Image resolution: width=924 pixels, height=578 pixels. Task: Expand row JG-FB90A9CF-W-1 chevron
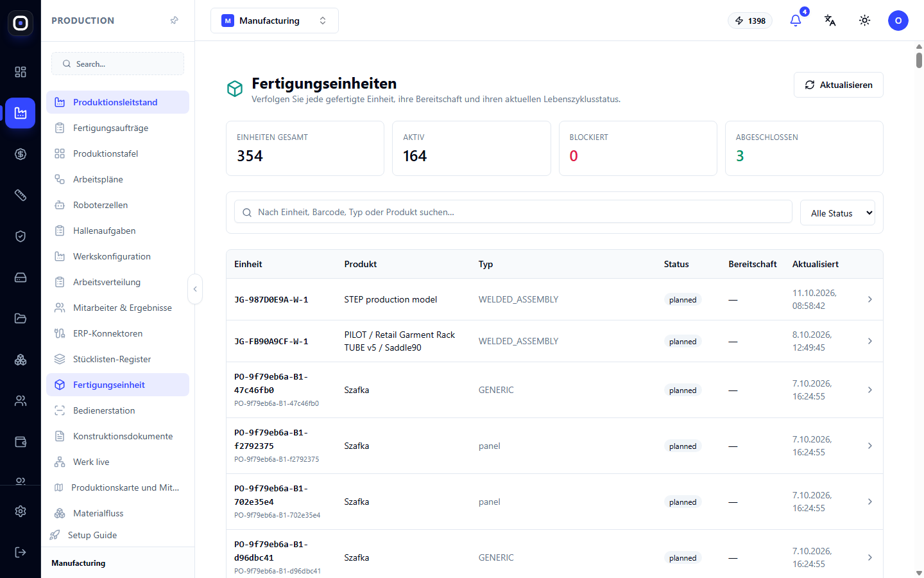(x=870, y=341)
